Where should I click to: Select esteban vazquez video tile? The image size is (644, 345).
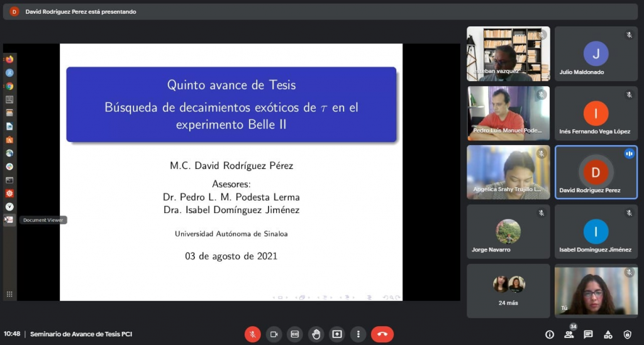click(x=508, y=54)
